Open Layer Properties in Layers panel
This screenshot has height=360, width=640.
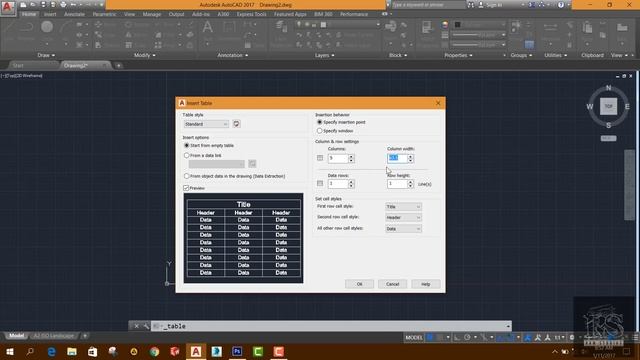[282, 27]
